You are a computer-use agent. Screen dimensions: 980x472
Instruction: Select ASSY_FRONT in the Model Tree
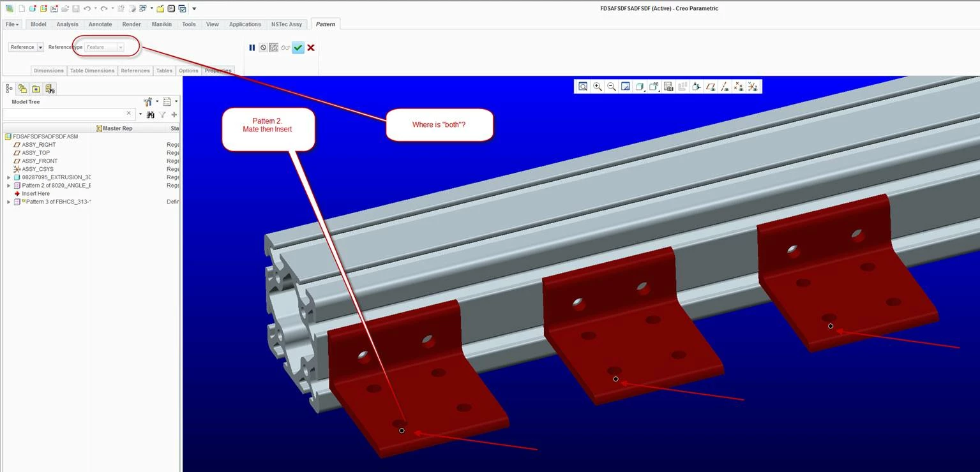click(x=40, y=161)
